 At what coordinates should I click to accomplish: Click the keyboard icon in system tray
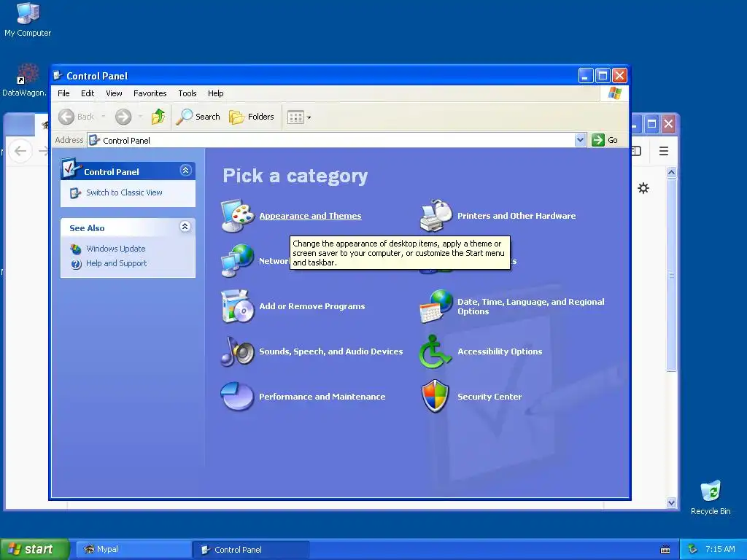[x=665, y=550]
